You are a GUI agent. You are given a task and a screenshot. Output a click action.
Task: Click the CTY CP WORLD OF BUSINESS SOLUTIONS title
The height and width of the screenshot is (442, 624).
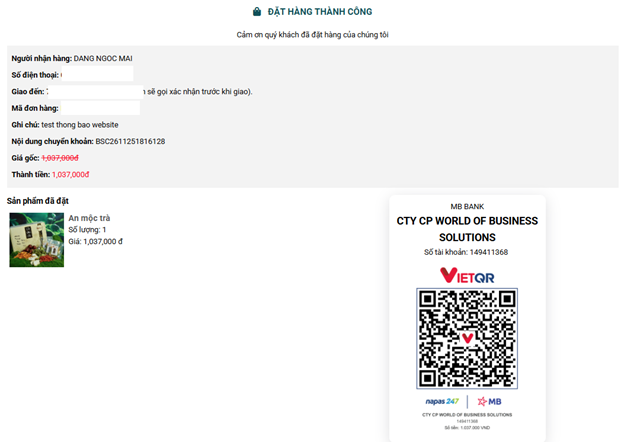[467, 229]
